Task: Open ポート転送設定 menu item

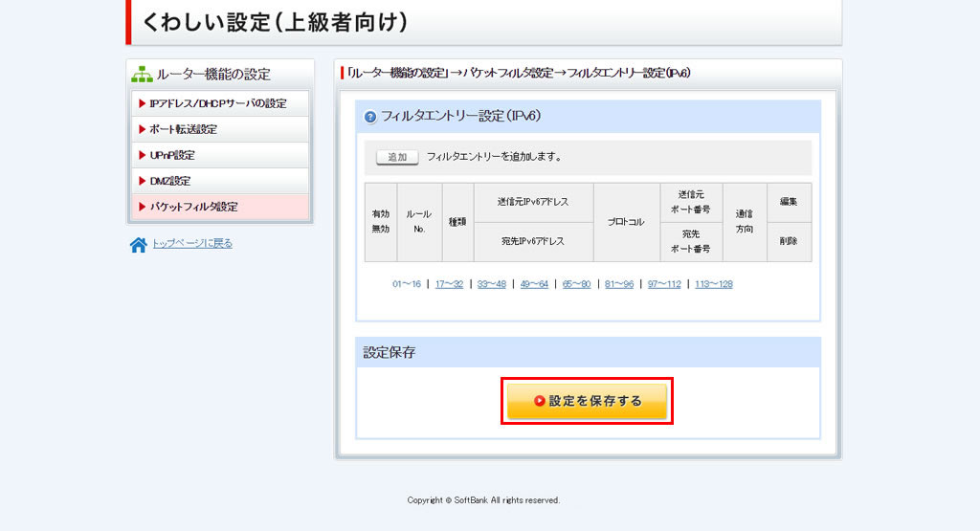Action: [x=220, y=129]
